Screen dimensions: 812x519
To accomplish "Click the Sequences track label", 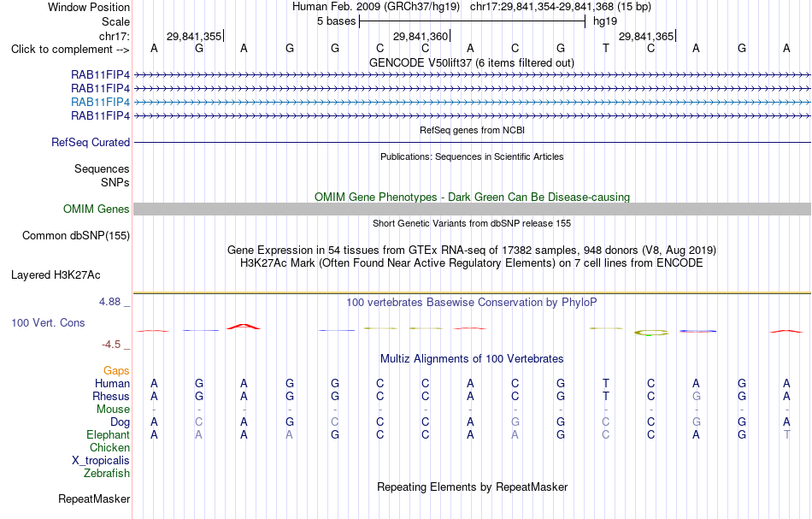I will coord(102,168).
